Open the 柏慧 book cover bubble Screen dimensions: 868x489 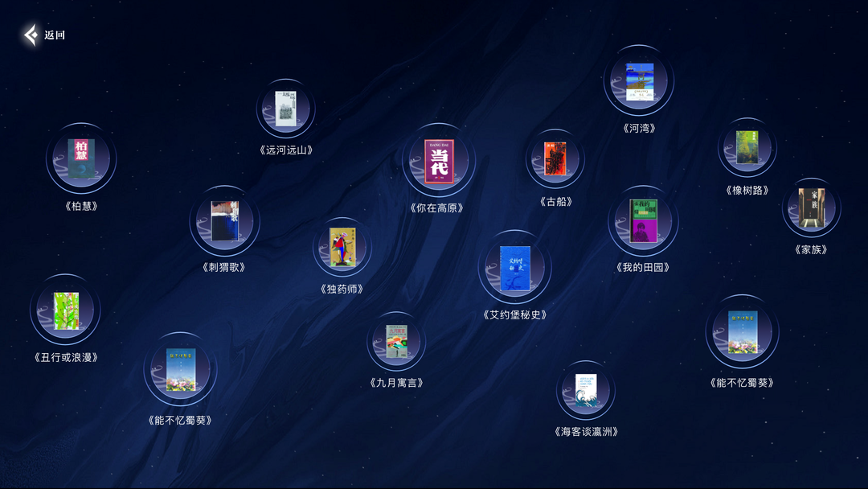point(81,158)
